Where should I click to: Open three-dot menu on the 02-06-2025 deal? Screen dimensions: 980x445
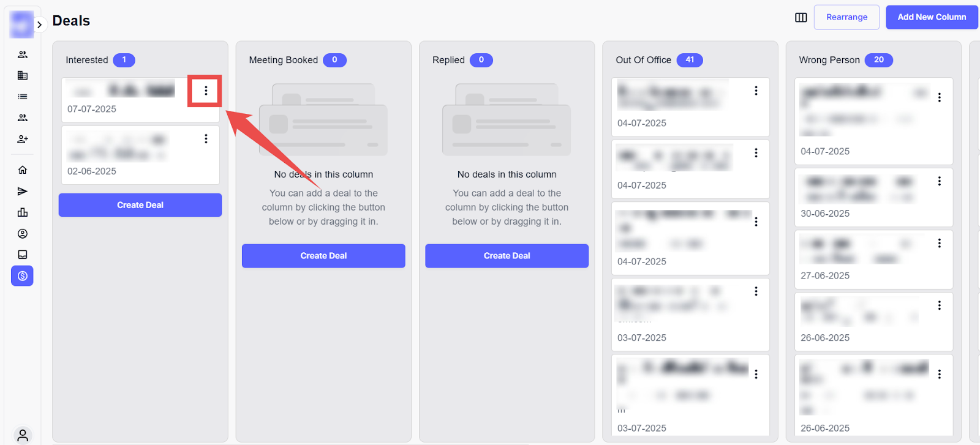206,139
